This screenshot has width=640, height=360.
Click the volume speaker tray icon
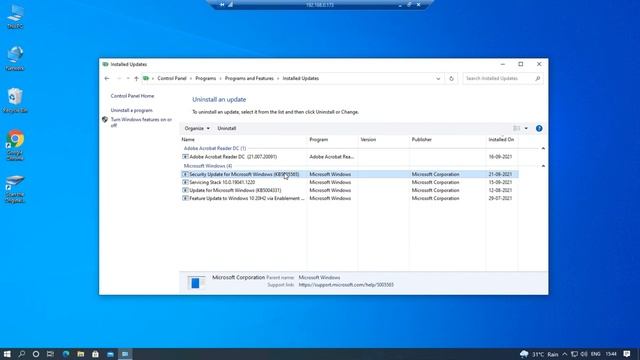point(584,354)
